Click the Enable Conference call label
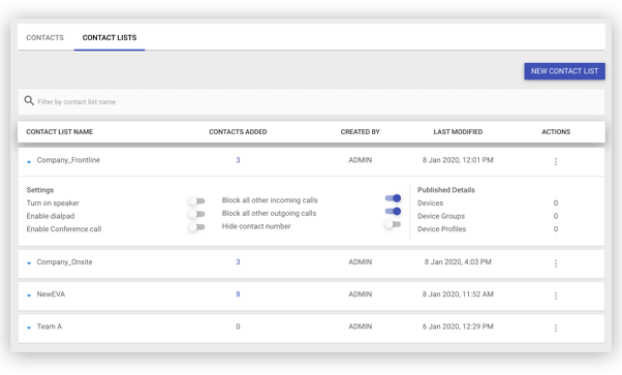The width and height of the screenshot is (622, 375). (x=64, y=229)
